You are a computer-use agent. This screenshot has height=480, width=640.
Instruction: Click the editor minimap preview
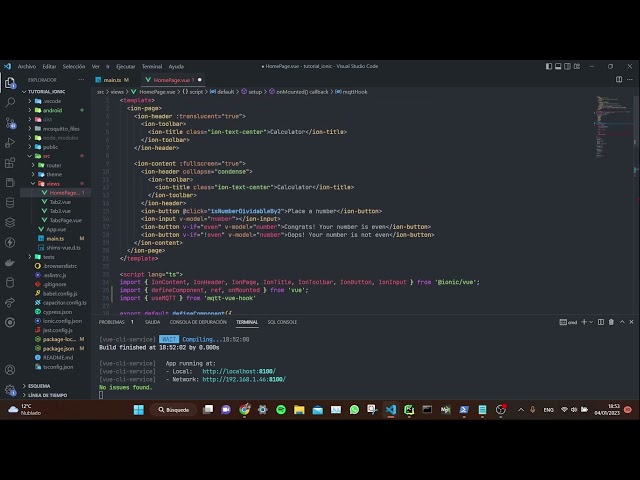pyautogui.click(x=612, y=127)
